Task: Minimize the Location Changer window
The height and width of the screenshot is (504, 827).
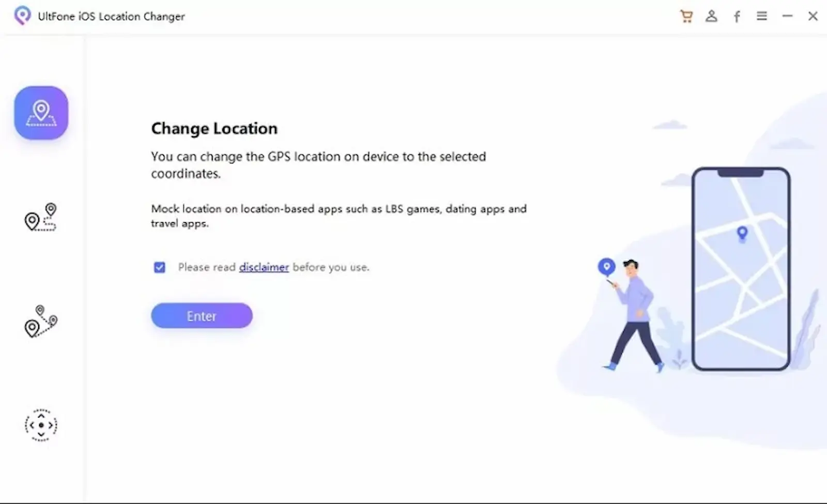Action: (x=787, y=16)
